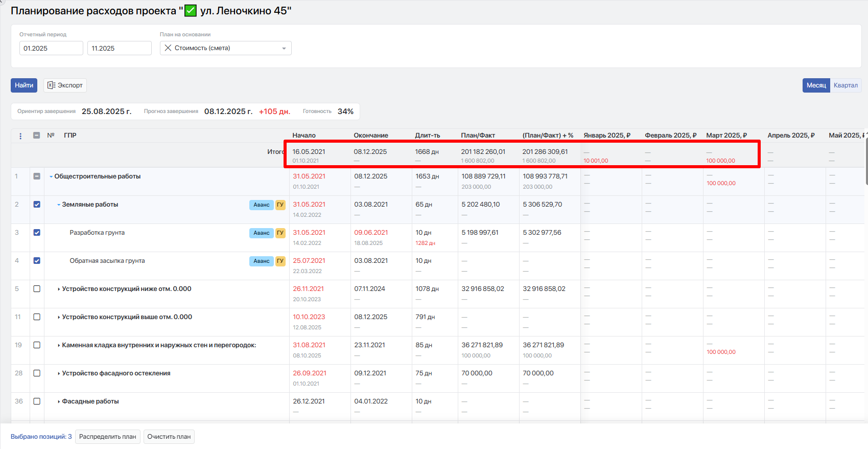The width and height of the screenshot is (868, 449).
Task: Click the Распределить план button
Action: pos(107,437)
